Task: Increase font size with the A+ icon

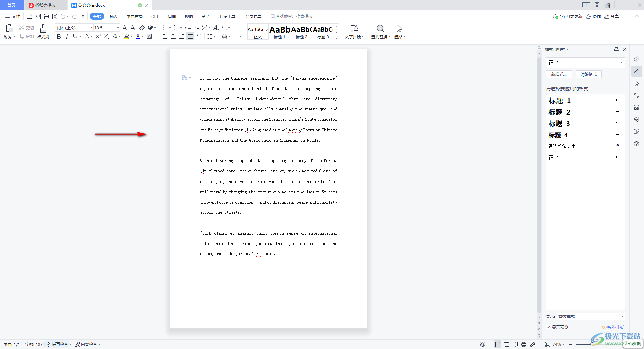Action: (x=125, y=28)
